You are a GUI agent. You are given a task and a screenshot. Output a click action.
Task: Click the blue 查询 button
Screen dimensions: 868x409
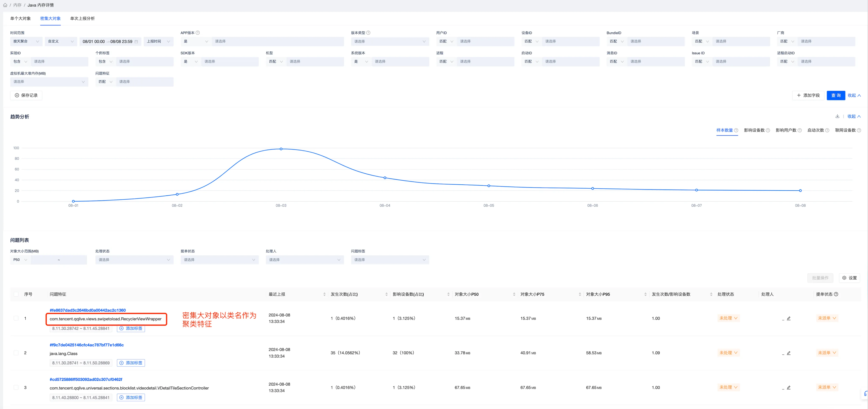836,95
